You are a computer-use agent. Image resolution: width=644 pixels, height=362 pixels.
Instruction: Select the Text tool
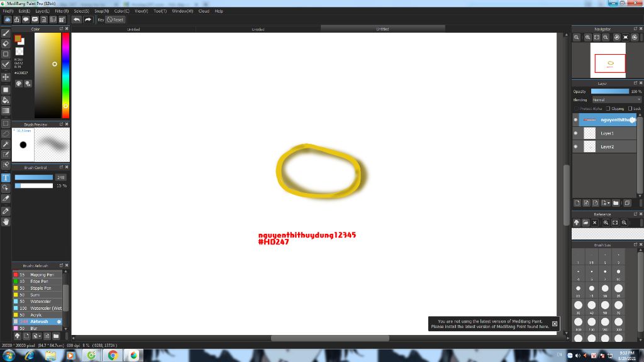click(6, 178)
